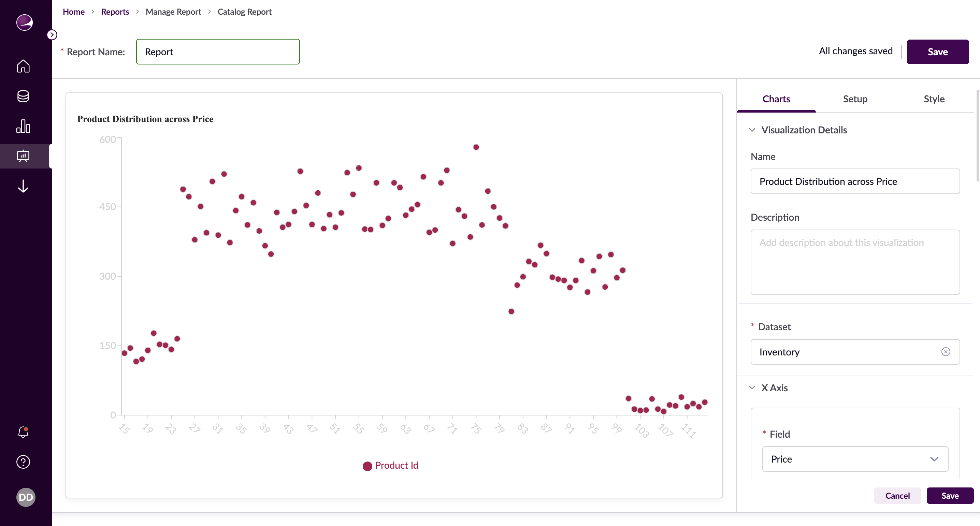
Task: Click the application logo at top left
Action: coord(24,23)
